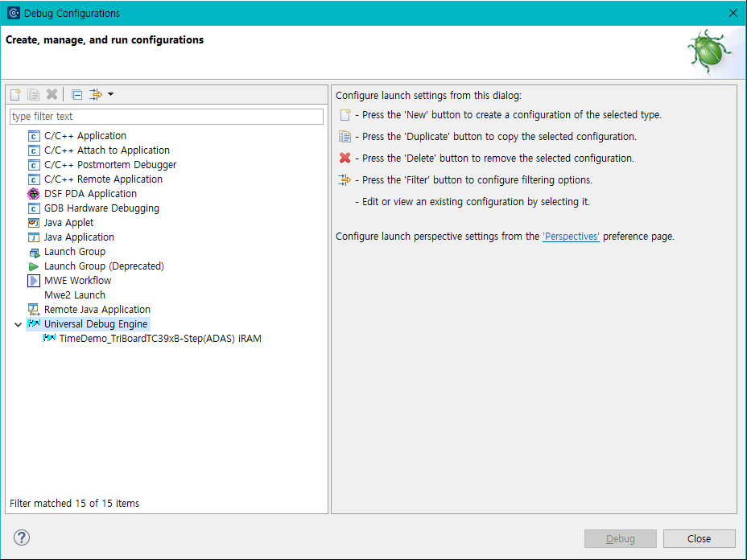Screen dimensions: 747x560
Task: Click the Launch Group icon
Action: click(35, 253)
